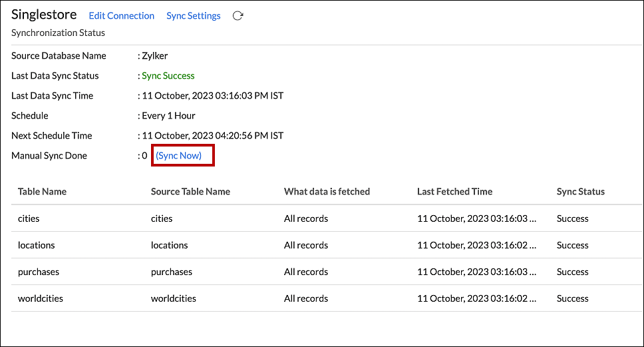The height and width of the screenshot is (347, 644).
Task: Click the Last Fetched Time column header
Action: [x=454, y=192]
